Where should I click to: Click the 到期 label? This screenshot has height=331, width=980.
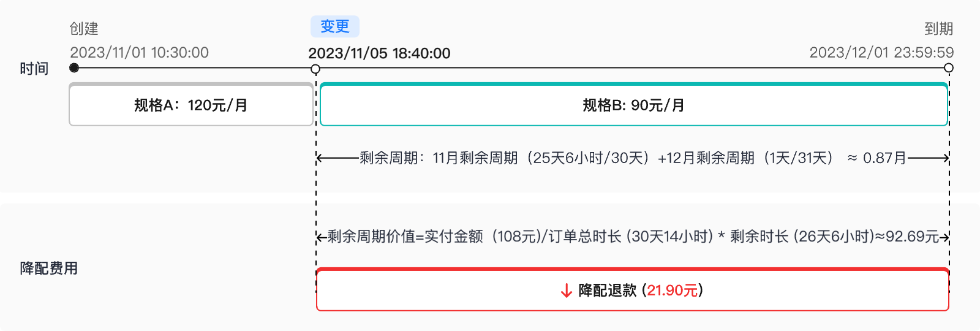[x=939, y=29]
